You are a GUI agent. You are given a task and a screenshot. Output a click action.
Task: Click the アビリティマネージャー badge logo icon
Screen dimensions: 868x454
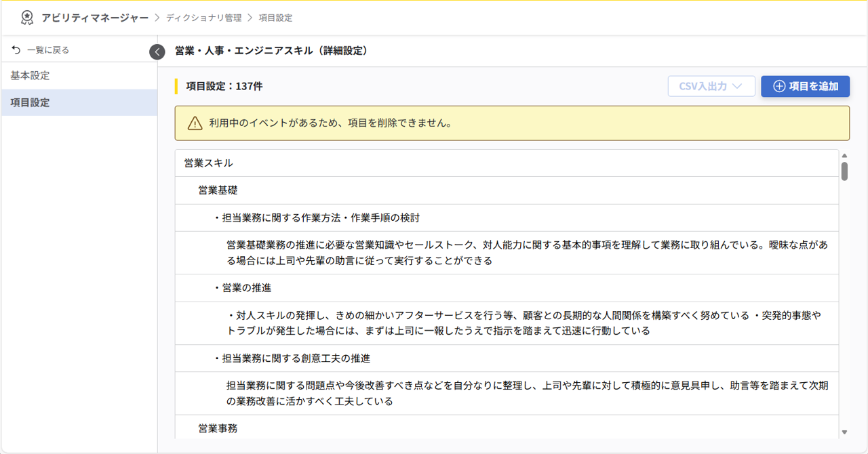pyautogui.click(x=26, y=18)
